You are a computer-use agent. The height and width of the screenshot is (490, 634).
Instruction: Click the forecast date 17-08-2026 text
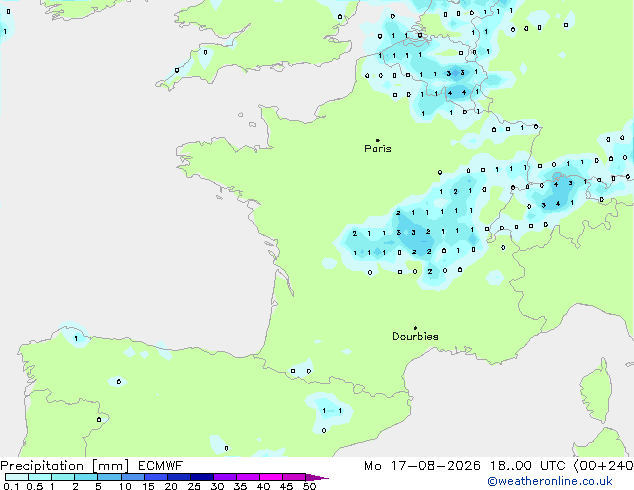435,466
